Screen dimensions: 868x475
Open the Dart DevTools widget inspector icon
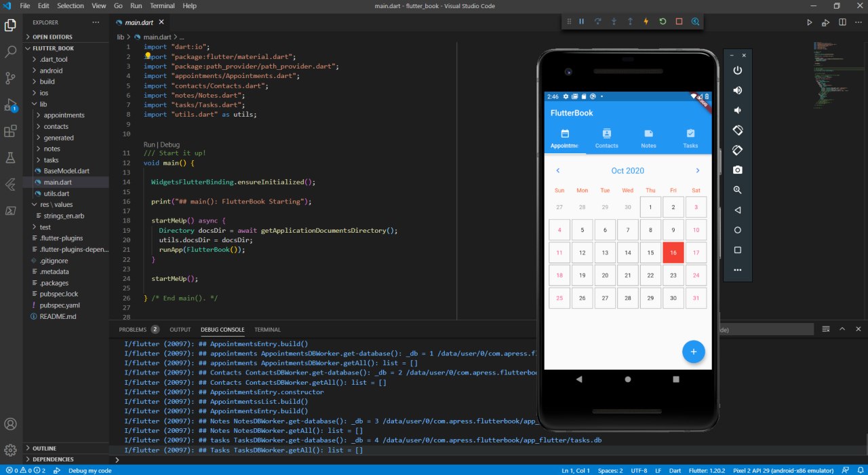pyautogui.click(x=695, y=22)
